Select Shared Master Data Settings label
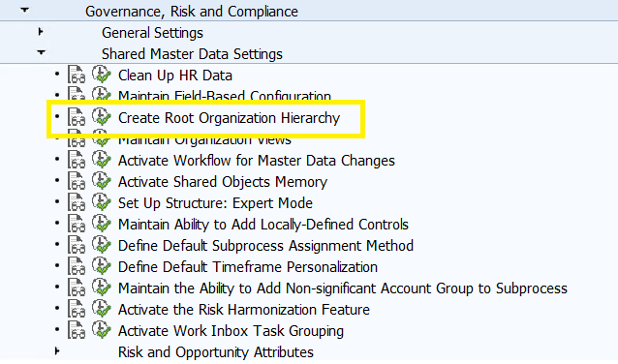 pyautogui.click(x=192, y=54)
